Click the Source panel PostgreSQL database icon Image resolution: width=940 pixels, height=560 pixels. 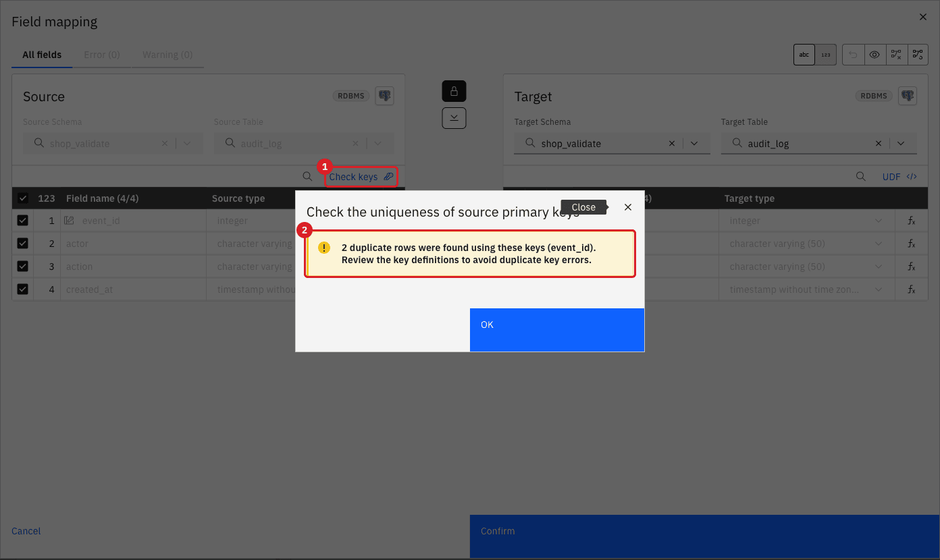tap(385, 96)
